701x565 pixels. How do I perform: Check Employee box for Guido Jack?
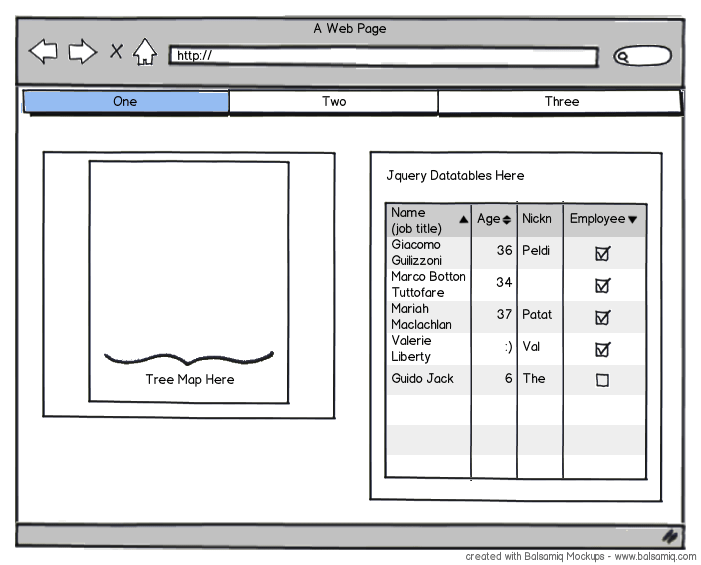coord(603,380)
